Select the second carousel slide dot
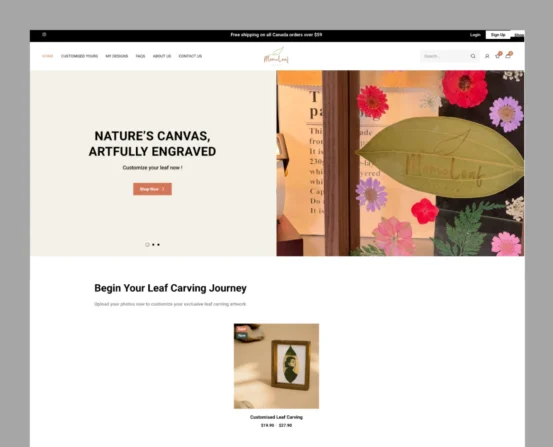Viewport: 553px width, 447px height. pyautogui.click(x=153, y=244)
